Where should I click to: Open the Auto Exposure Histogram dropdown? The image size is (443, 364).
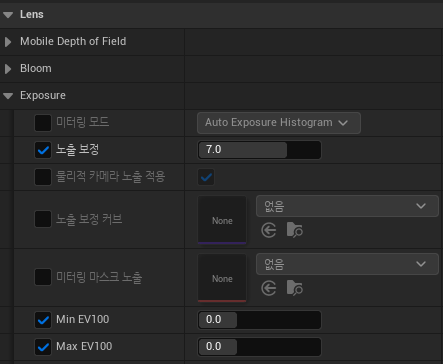pos(279,123)
